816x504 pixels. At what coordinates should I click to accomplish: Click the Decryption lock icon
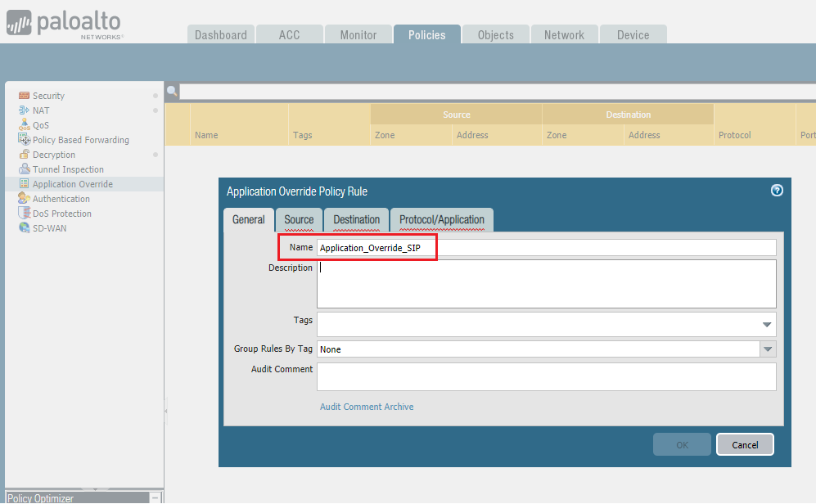pyautogui.click(x=24, y=155)
